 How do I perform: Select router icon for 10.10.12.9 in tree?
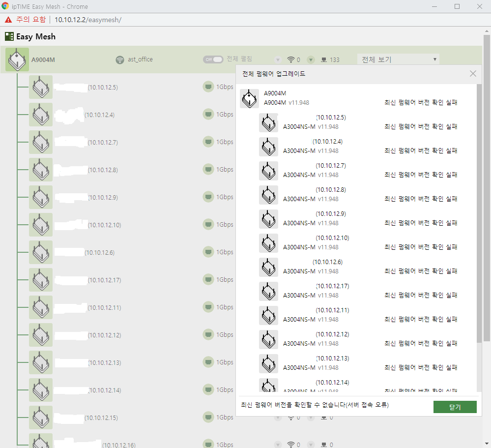pos(41,197)
